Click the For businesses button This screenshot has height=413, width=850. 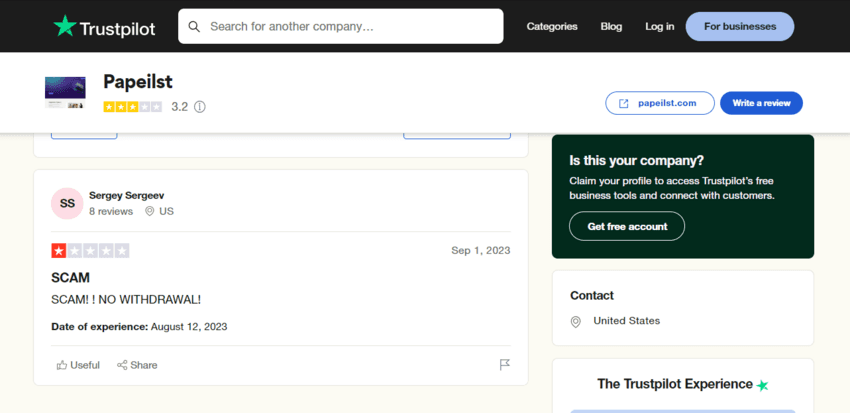[739, 26]
